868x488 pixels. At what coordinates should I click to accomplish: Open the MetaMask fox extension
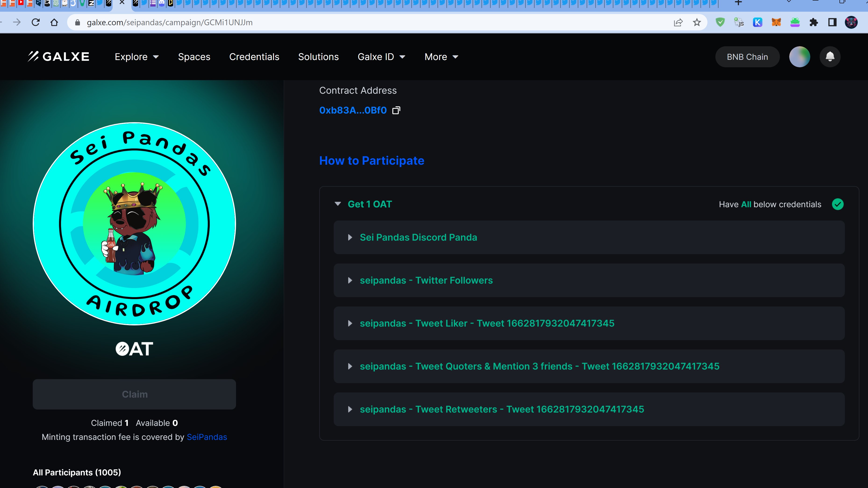776,23
